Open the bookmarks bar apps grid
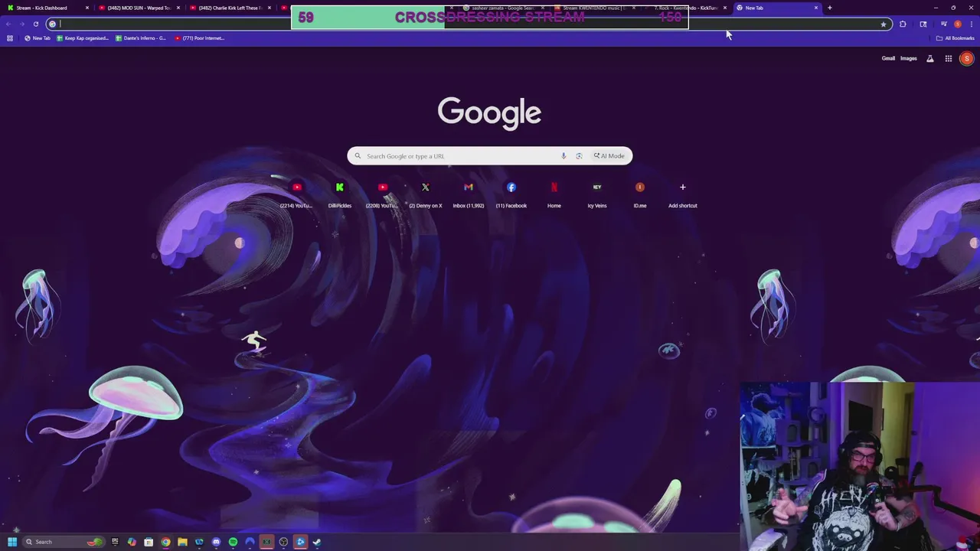This screenshot has height=551, width=980. click(x=9, y=38)
